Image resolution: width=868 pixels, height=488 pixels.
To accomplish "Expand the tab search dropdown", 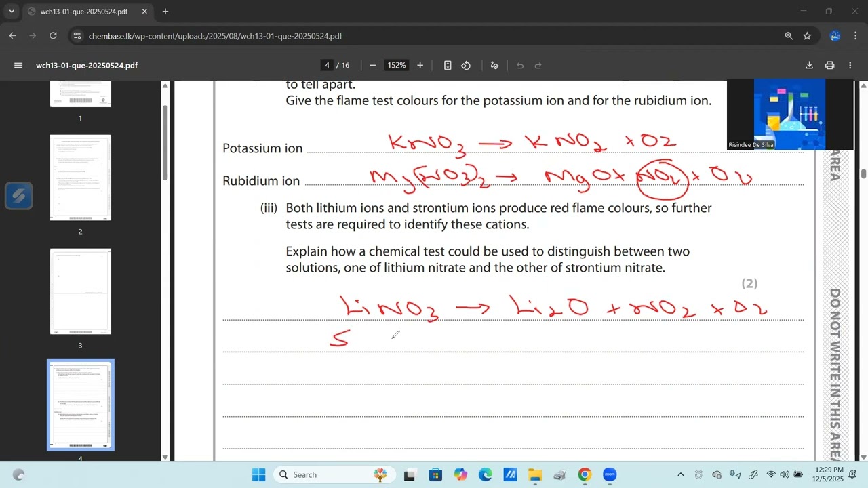I will click(x=12, y=12).
